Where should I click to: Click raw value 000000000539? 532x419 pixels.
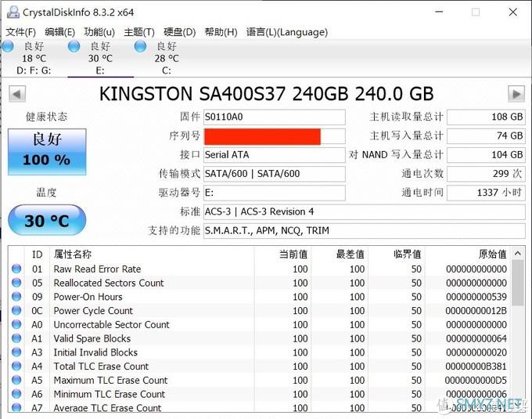tap(476, 297)
